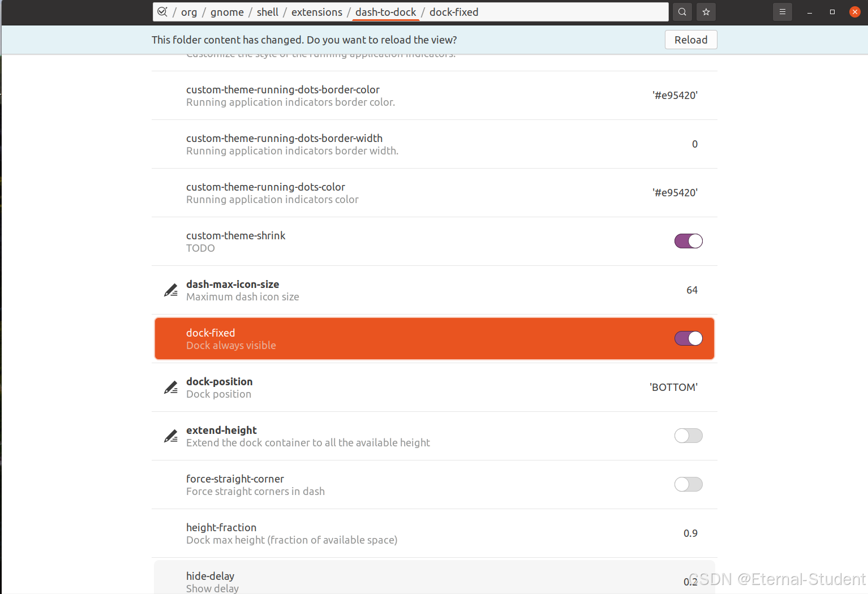This screenshot has height=594, width=868.
Task: Minimize the dconf Editor window
Action: coord(810,12)
